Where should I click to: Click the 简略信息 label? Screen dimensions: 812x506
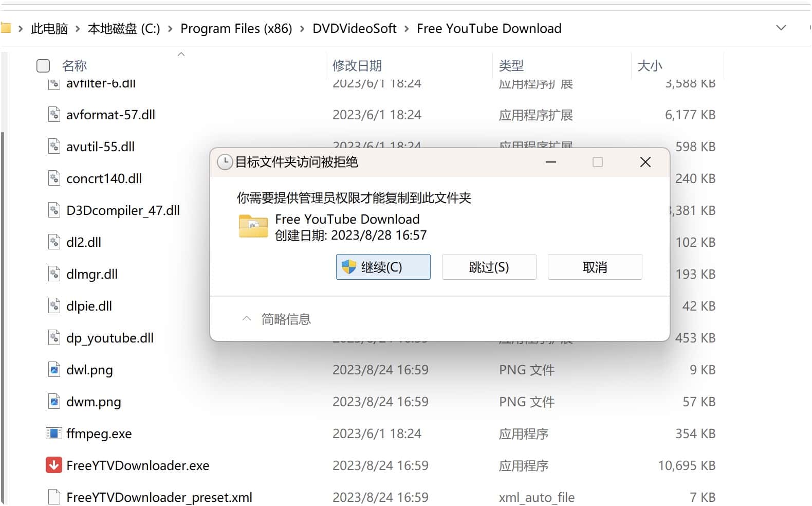[286, 319]
